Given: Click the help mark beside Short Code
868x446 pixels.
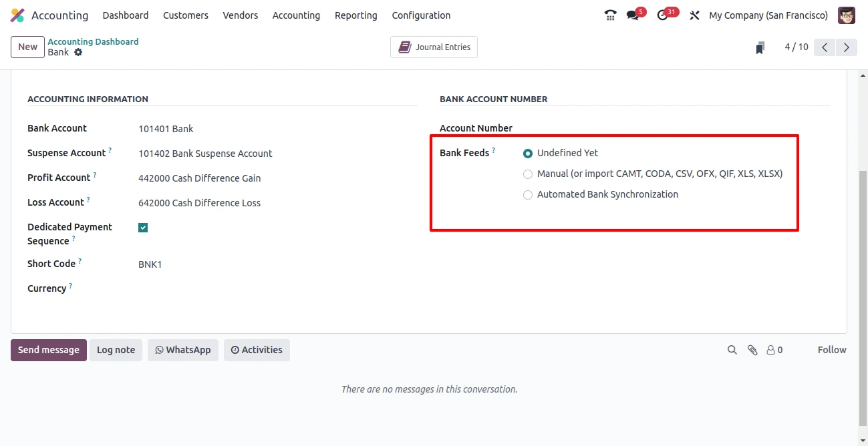Looking at the screenshot, I should point(80,262).
